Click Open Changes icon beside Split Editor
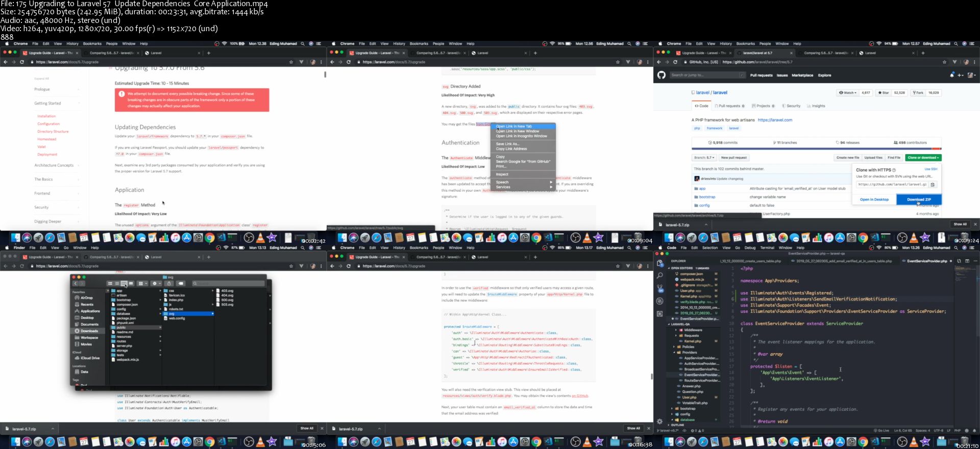Image resolution: width=980 pixels, height=449 pixels. [959, 261]
